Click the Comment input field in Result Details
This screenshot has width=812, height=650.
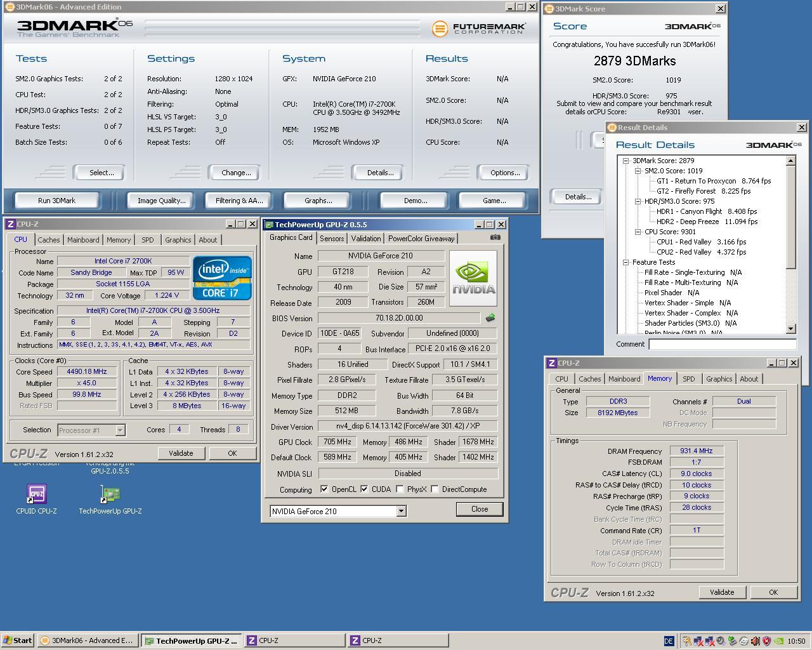click(x=723, y=344)
